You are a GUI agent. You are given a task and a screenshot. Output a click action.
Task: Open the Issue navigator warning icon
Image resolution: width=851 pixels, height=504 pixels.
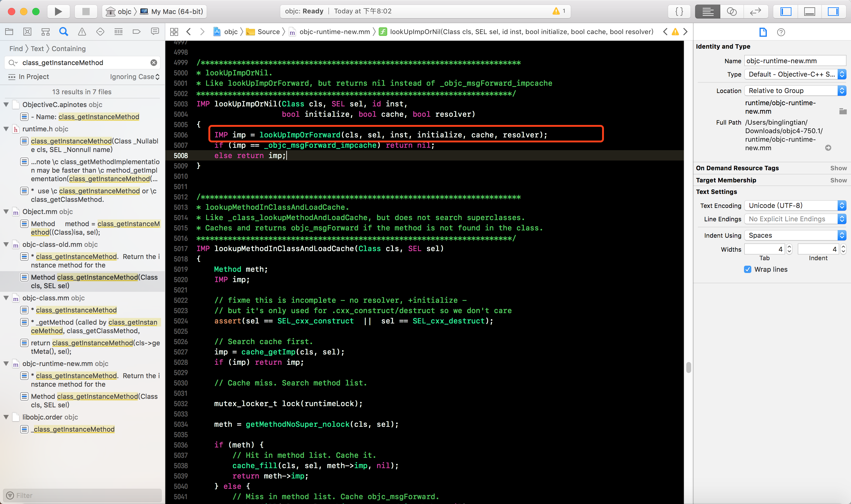(x=82, y=32)
